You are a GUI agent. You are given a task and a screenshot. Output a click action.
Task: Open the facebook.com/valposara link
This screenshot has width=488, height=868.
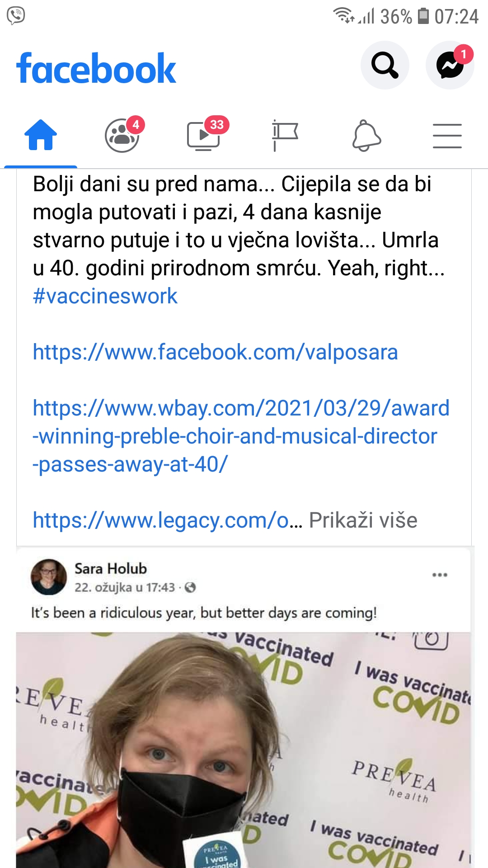tap(215, 352)
